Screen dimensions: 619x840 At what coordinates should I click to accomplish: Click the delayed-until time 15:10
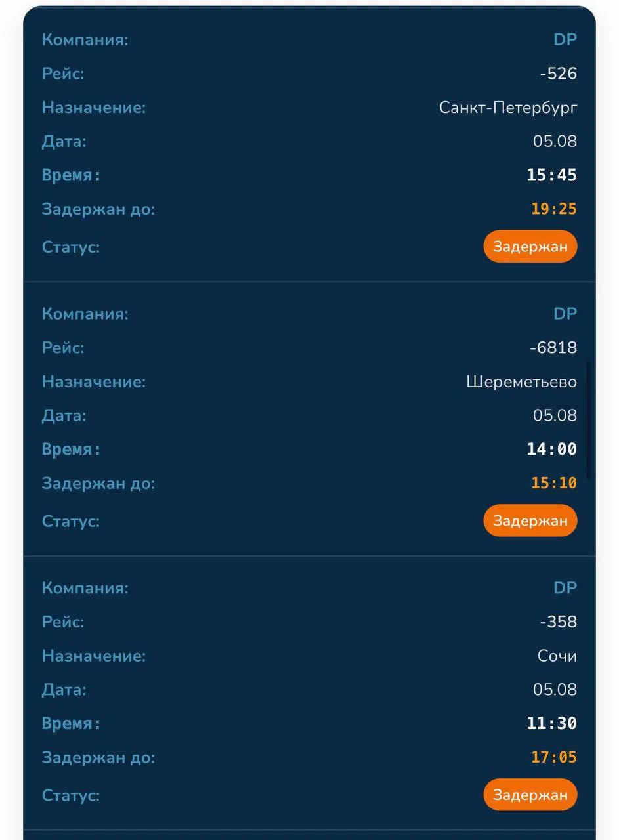554,484
